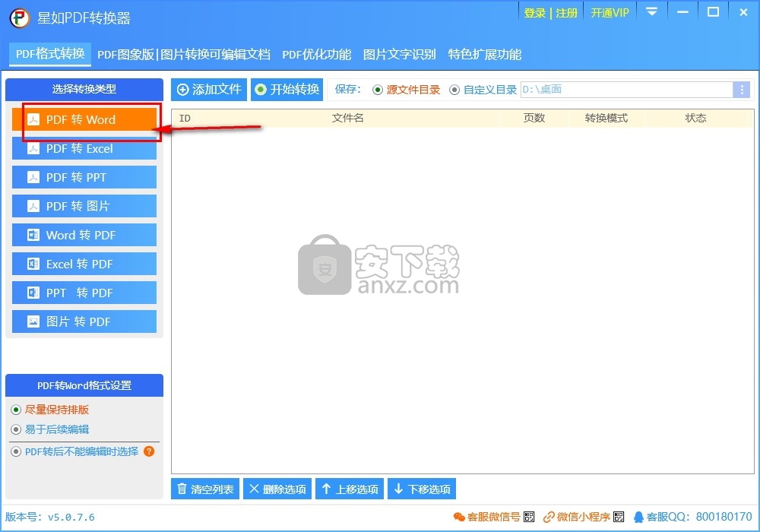Viewport: 760px width, 532px height.
Task: Click the 转换模式 column header
Action: coord(606,119)
